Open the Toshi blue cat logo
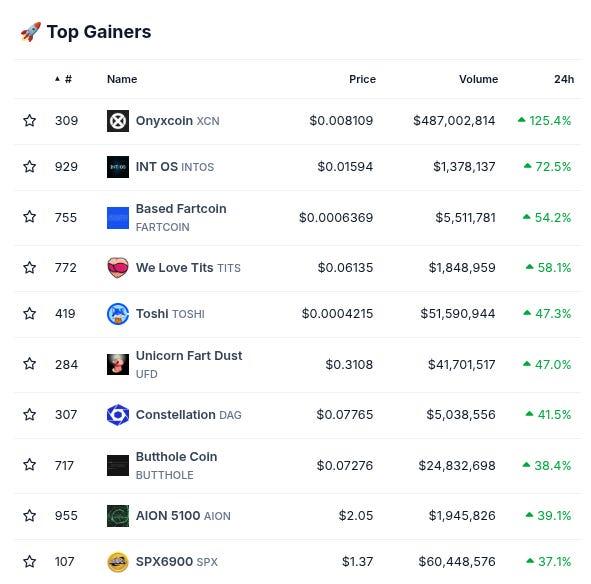The width and height of the screenshot is (591, 584). pyautogui.click(x=118, y=314)
